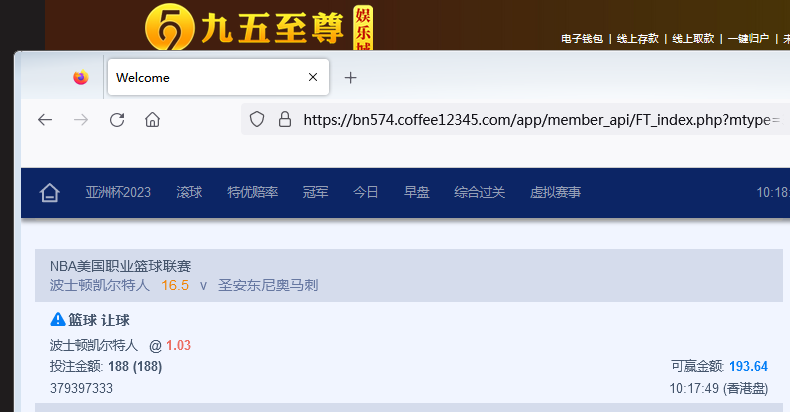Click the winnable amount 193.64
This screenshot has height=412, width=790.
click(x=748, y=366)
